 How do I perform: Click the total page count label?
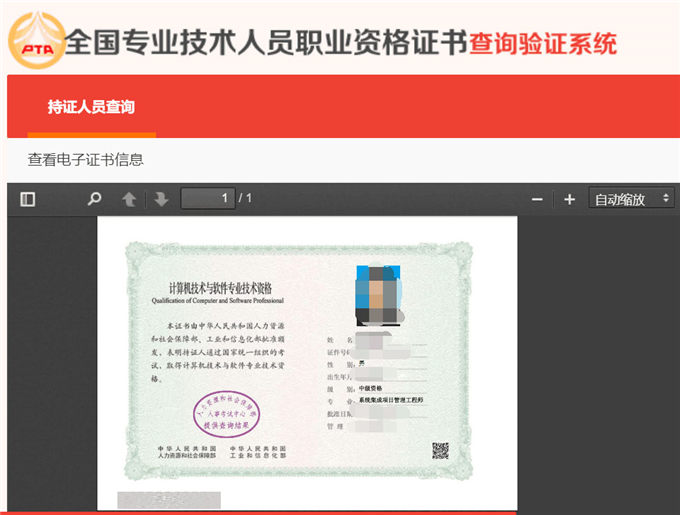[245, 199]
